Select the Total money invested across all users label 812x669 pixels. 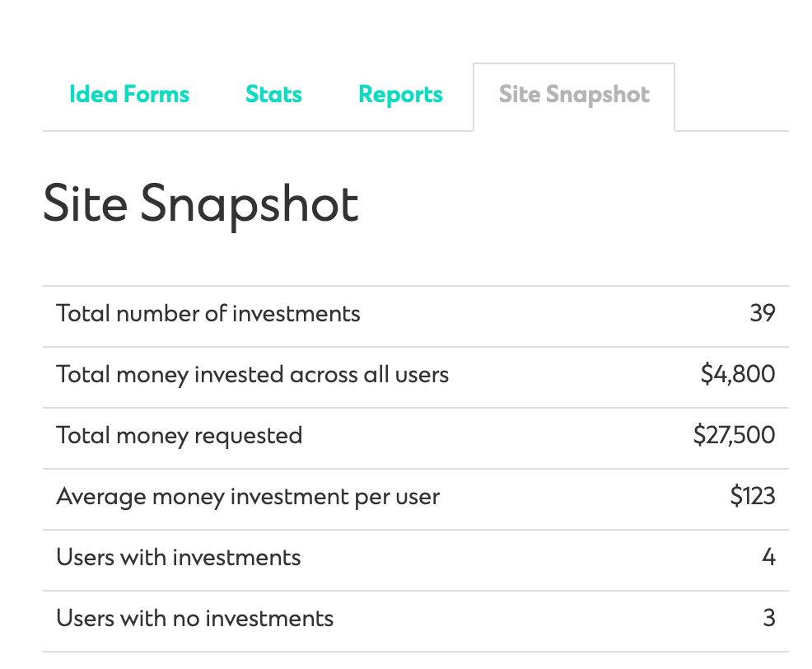click(252, 375)
